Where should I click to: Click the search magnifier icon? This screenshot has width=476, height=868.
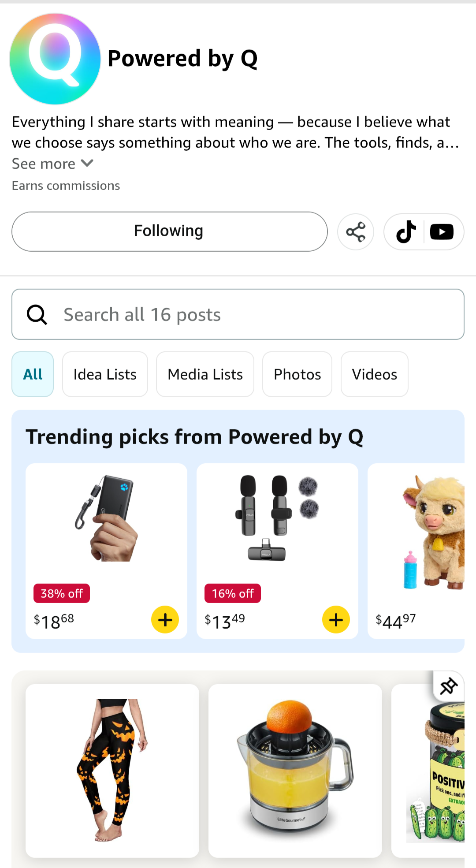(37, 315)
